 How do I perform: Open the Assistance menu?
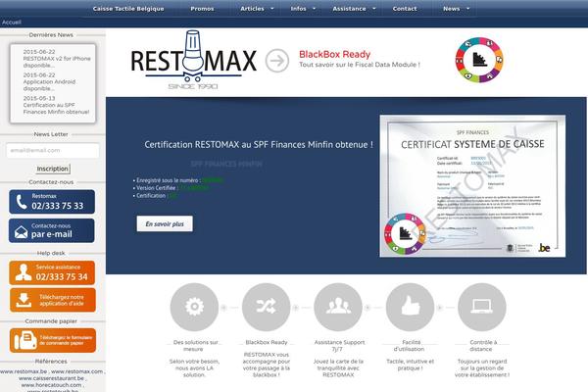pos(349,9)
